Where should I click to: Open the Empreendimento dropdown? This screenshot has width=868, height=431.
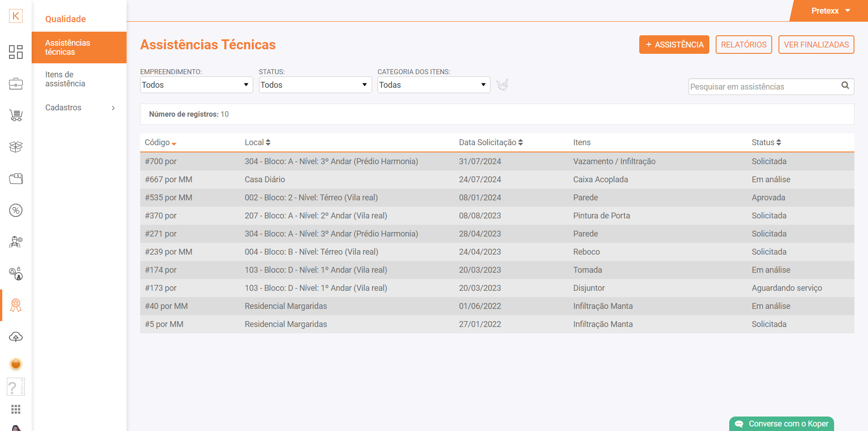click(x=196, y=85)
